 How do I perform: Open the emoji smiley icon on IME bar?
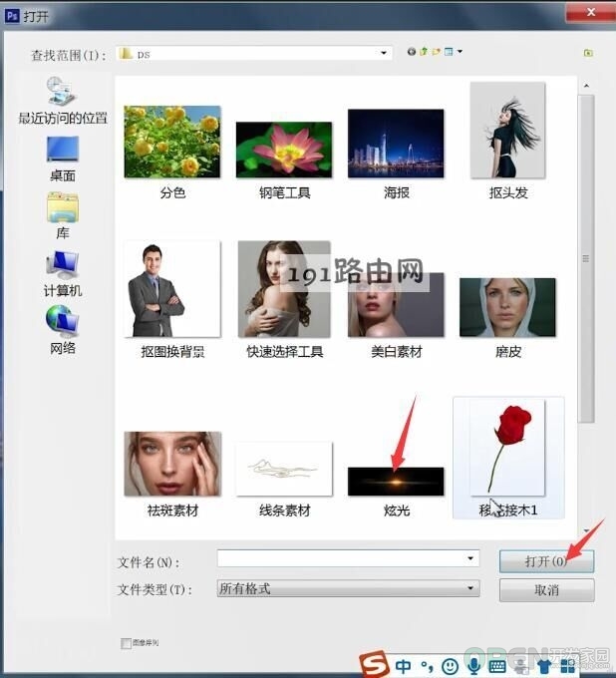point(450,666)
